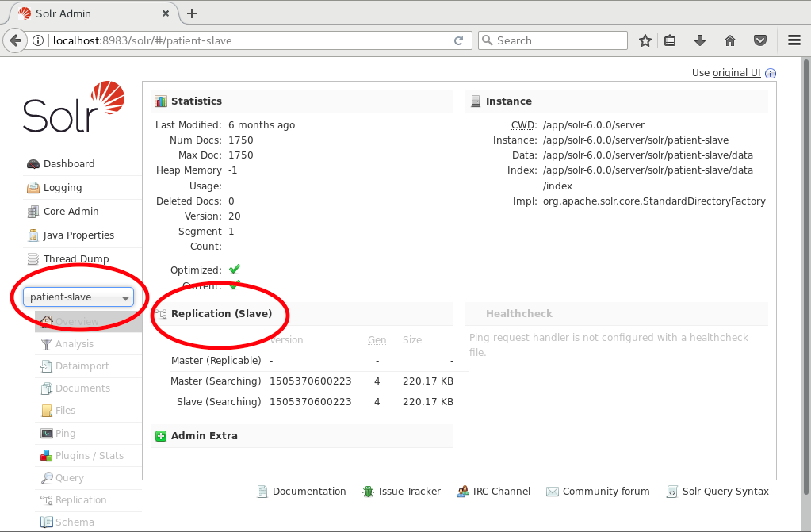Open the Issue Tracker link
811x532 pixels.
click(x=410, y=491)
